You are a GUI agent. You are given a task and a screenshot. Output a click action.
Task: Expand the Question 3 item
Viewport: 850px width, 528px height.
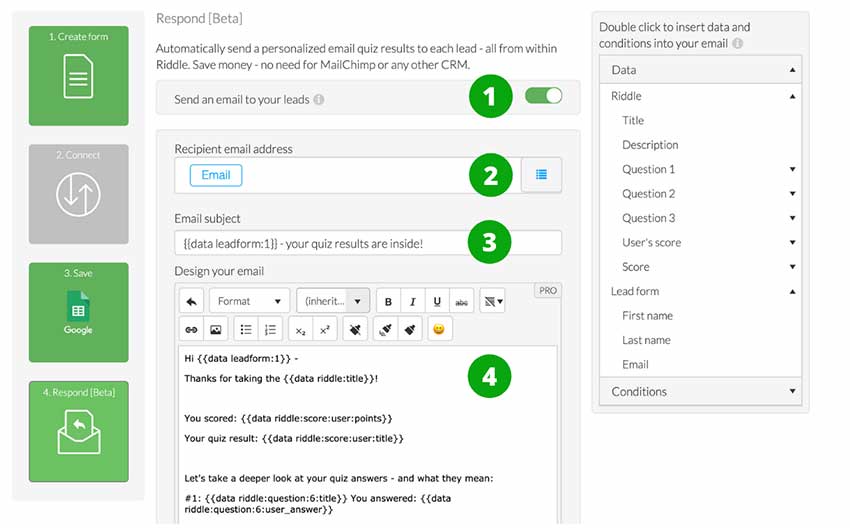coord(793,218)
